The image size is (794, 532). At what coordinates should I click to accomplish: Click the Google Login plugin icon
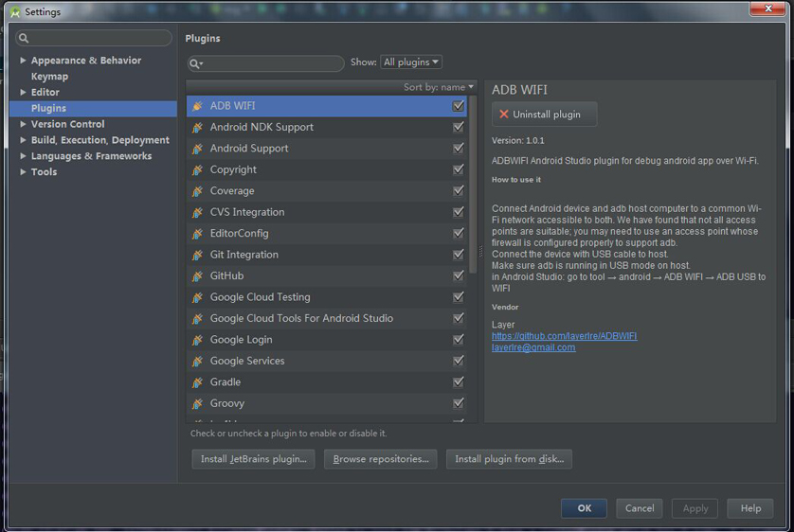[x=197, y=339]
